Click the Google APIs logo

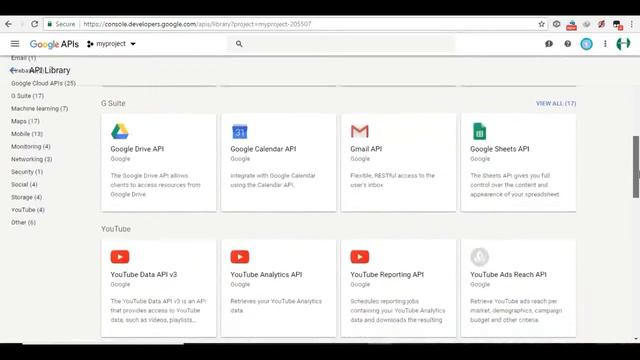(54, 44)
